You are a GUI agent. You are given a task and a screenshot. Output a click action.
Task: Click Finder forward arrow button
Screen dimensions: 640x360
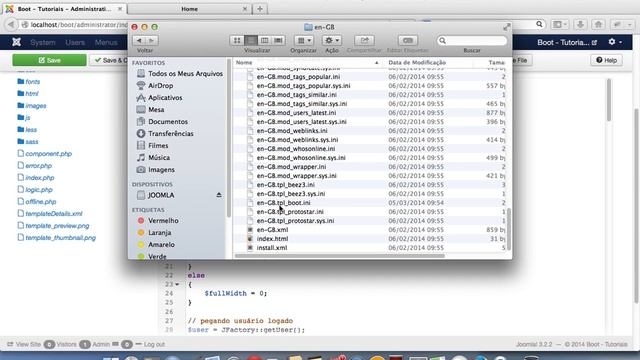click(x=152, y=40)
